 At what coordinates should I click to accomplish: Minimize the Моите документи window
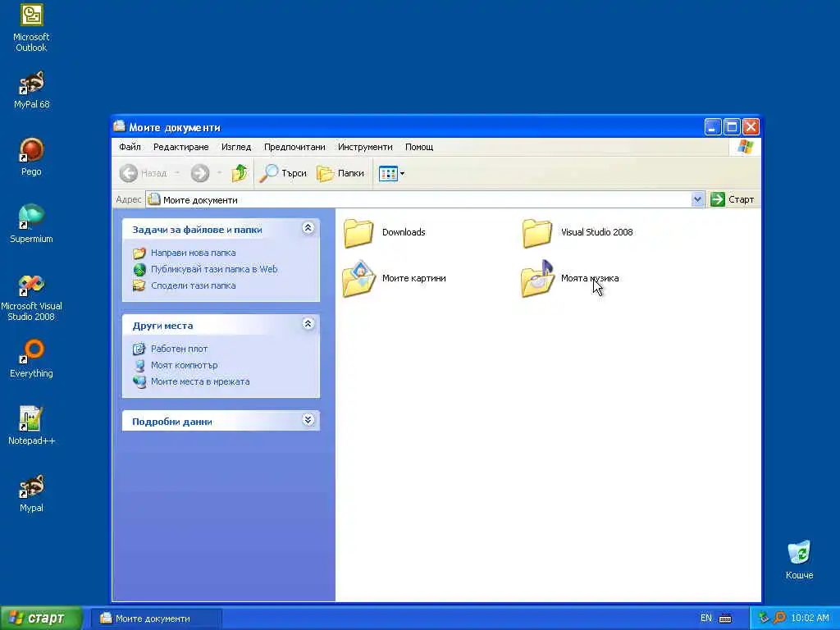pos(713,127)
